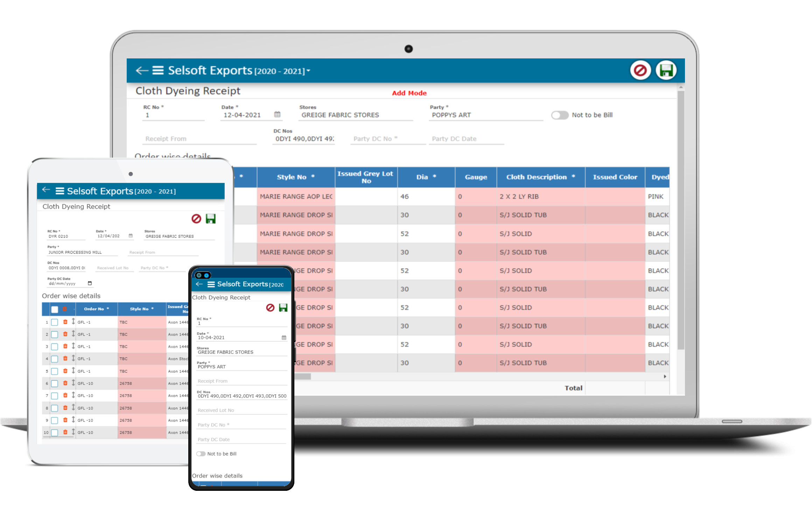Click the tablet back arrow icon
Screen dimensions: 812x509
[x=46, y=190]
